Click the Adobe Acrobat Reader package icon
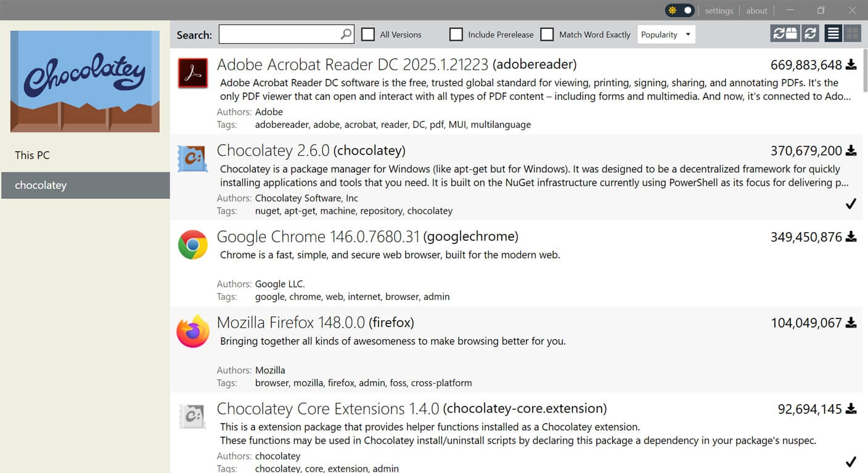868x473 pixels. [x=193, y=73]
